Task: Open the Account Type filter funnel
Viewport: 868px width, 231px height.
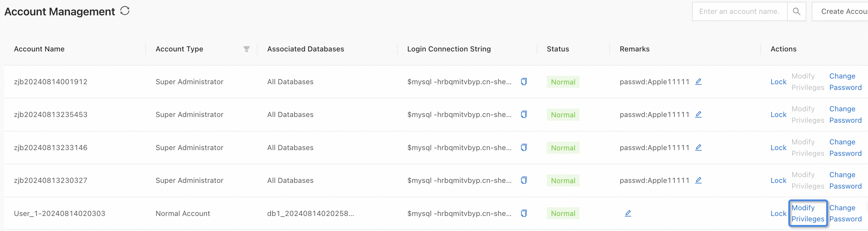Action: pos(246,49)
